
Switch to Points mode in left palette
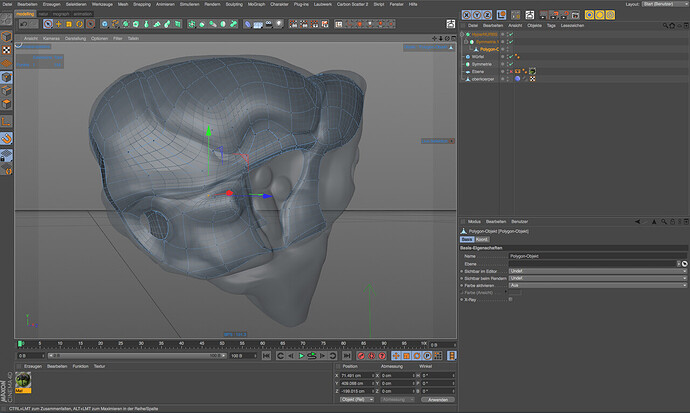tap(6, 77)
